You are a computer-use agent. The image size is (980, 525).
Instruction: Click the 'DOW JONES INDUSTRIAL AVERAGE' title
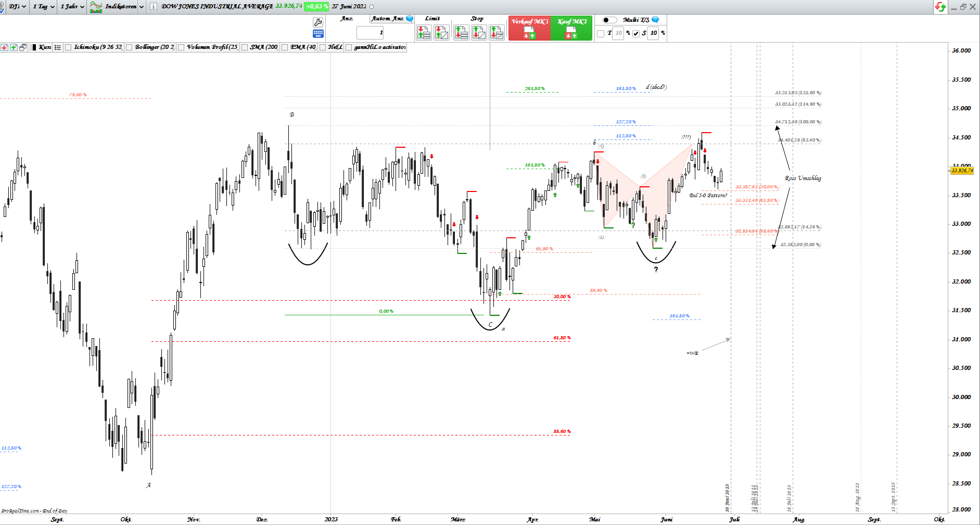coord(217,6)
